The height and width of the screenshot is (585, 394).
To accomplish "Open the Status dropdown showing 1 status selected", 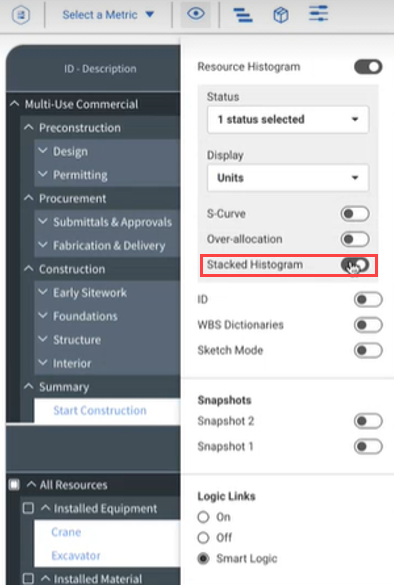I will [x=288, y=119].
